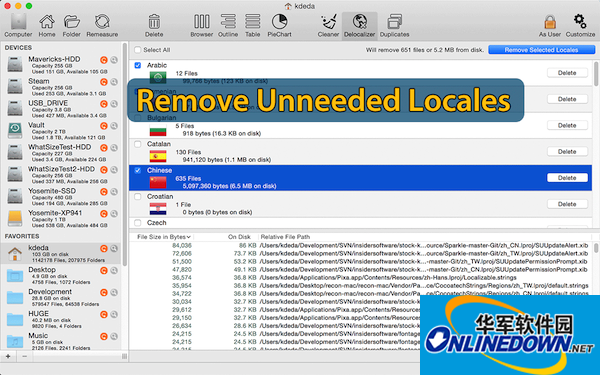The width and height of the screenshot is (600, 375).
Task: Click the Remeasure toolbar icon
Action: (102, 26)
